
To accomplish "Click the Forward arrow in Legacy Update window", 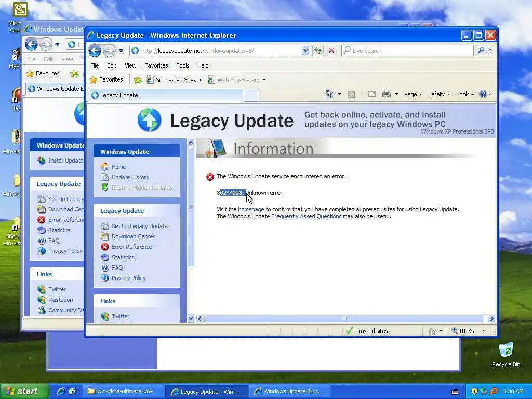I will pos(109,51).
